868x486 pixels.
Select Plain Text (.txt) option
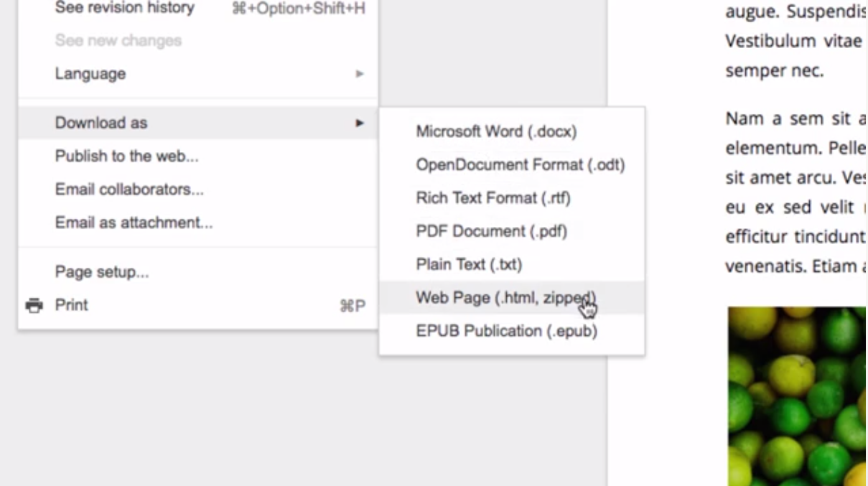pos(512,264)
